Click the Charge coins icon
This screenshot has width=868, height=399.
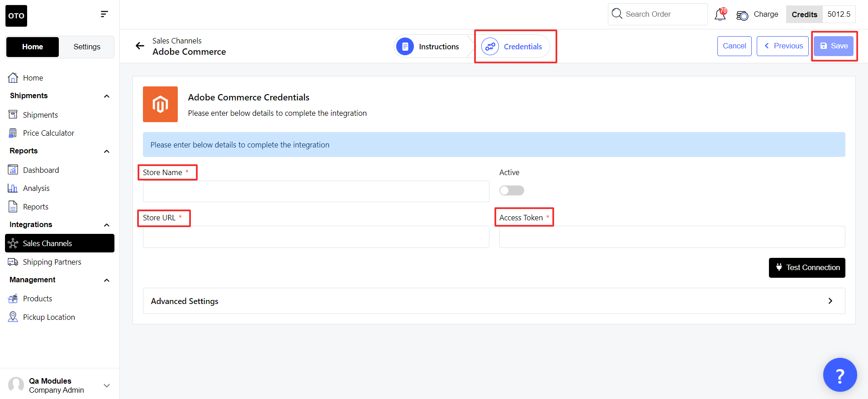[x=742, y=15]
